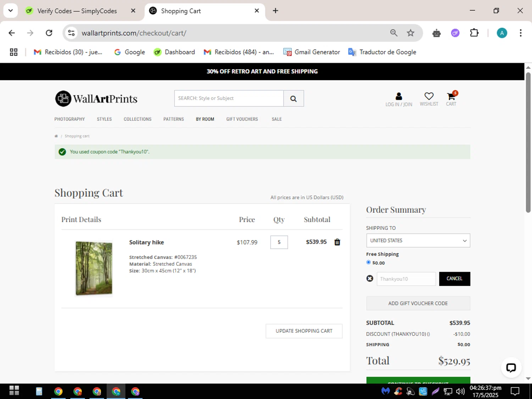
Task: Open the Chrome profile avatar
Action: point(502,33)
